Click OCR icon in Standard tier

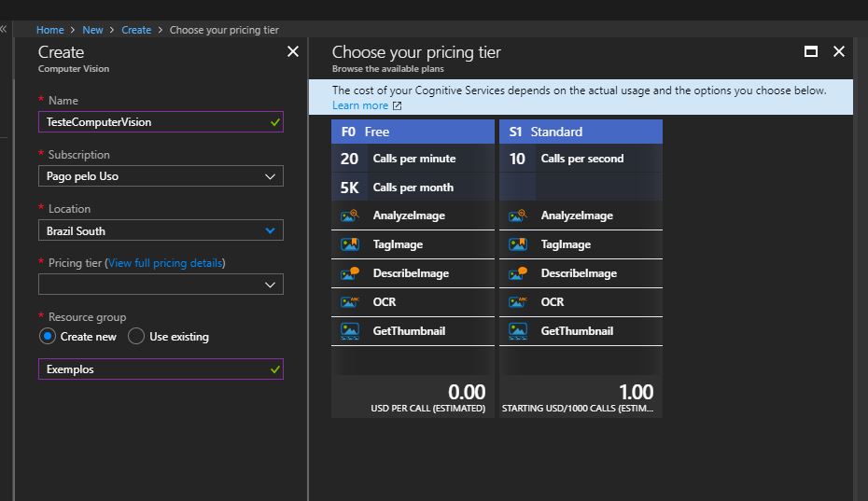(x=518, y=302)
